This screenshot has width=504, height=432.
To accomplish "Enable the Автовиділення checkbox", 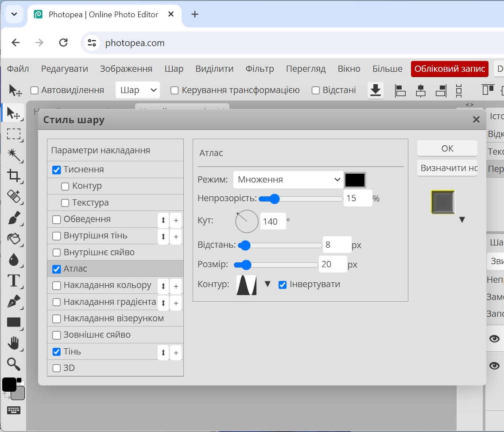I will (x=35, y=90).
